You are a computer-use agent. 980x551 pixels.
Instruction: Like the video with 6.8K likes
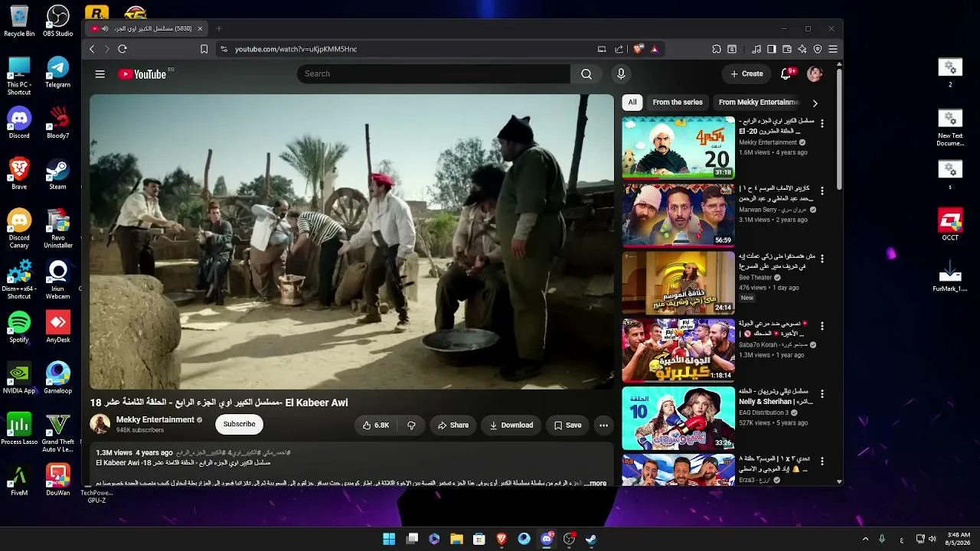coord(376,425)
